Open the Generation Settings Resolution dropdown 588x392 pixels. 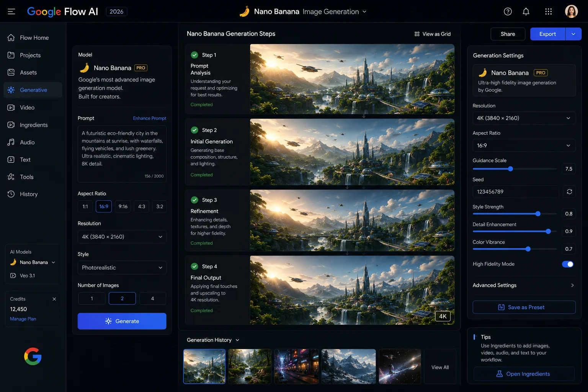point(524,118)
